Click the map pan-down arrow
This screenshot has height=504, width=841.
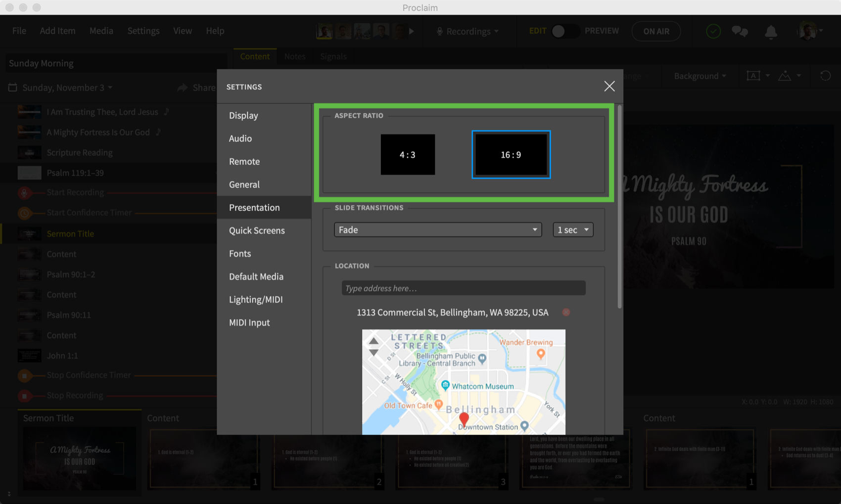pyautogui.click(x=374, y=353)
